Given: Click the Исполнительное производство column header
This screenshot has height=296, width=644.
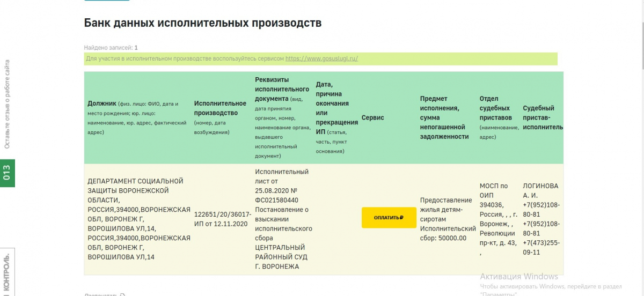Looking at the screenshot, I should click(x=220, y=108).
